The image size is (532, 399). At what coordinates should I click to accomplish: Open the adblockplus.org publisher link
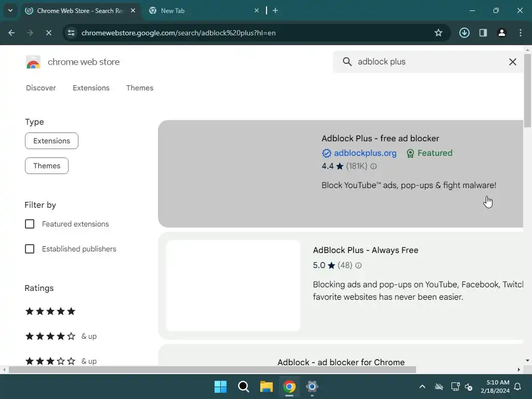tap(365, 153)
